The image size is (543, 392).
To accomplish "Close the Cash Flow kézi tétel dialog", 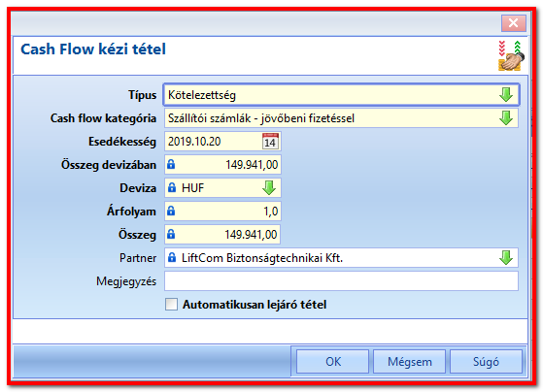I will tap(514, 23).
